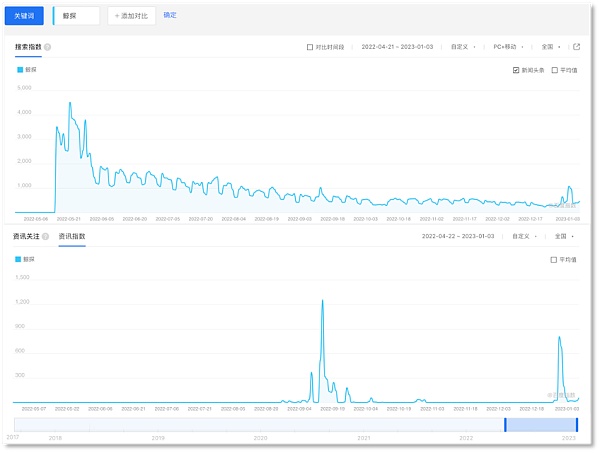600x453 pixels.
Task: Click the 添加对比 button
Action: pos(131,16)
